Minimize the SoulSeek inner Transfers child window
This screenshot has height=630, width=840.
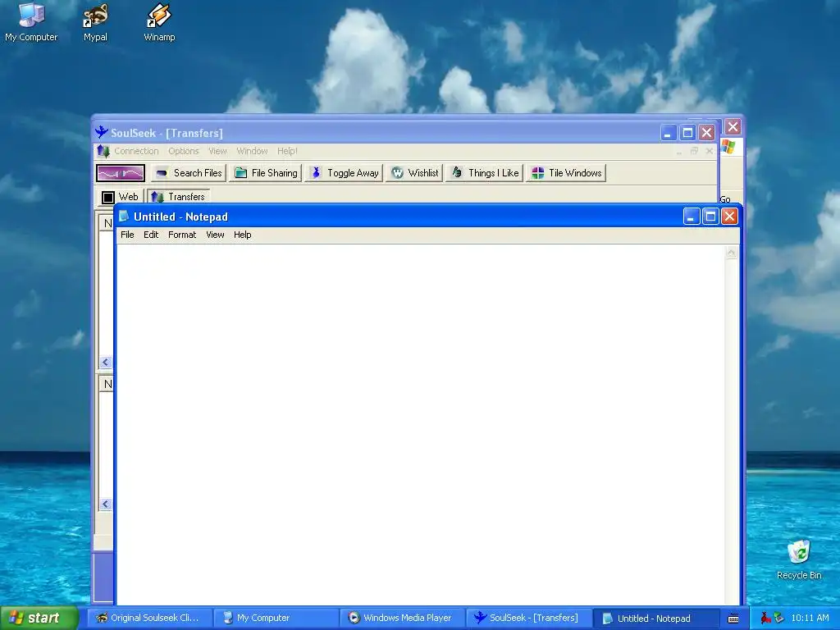click(x=679, y=151)
